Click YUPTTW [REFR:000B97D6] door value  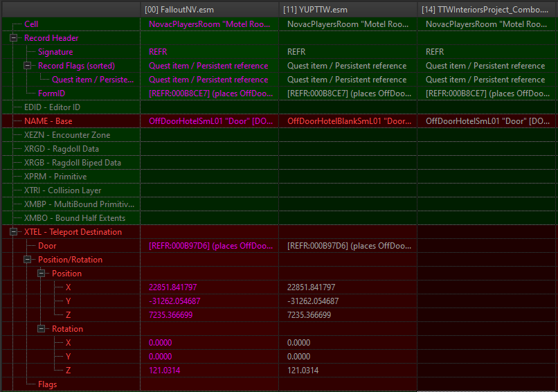[349, 246]
